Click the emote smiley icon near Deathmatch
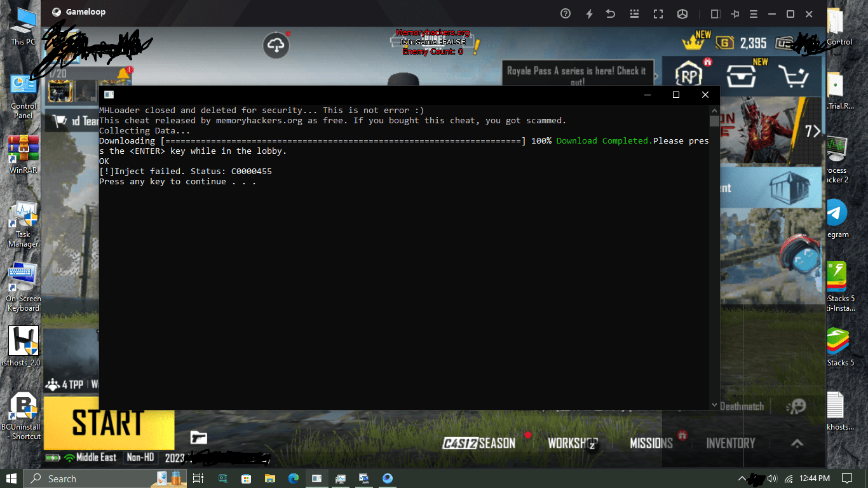The height and width of the screenshot is (488, 868). point(796,406)
